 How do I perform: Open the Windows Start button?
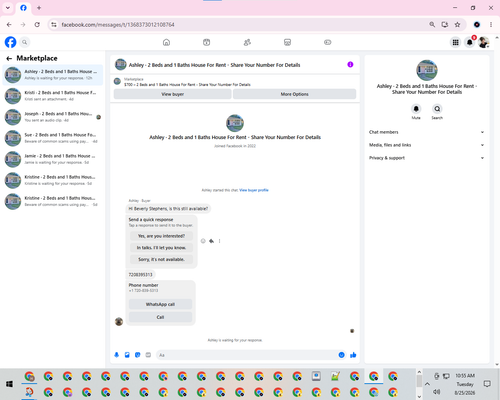tap(9, 384)
